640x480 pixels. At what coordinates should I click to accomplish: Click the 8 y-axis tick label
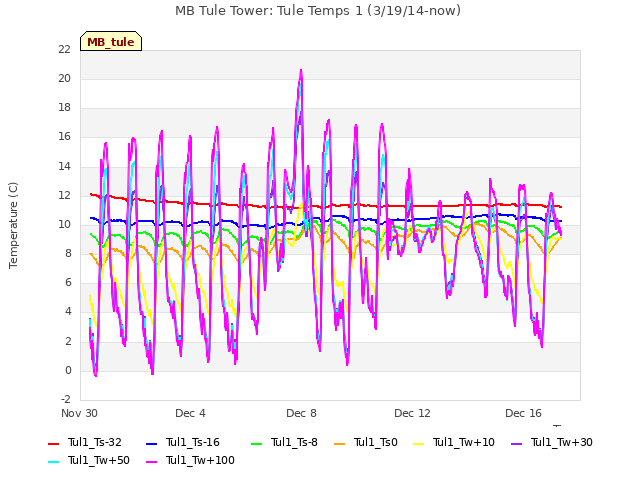tap(68, 253)
